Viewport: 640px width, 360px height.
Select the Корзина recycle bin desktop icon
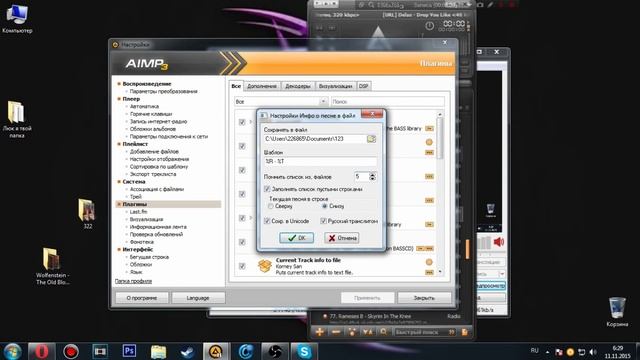pos(617,311)
